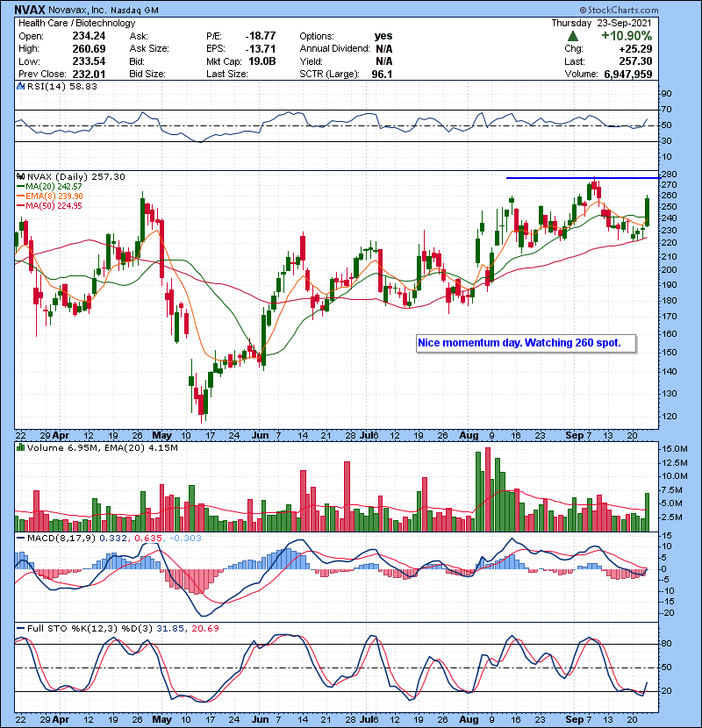Click the header Volume value 6,947,959

tap(628, 74)
